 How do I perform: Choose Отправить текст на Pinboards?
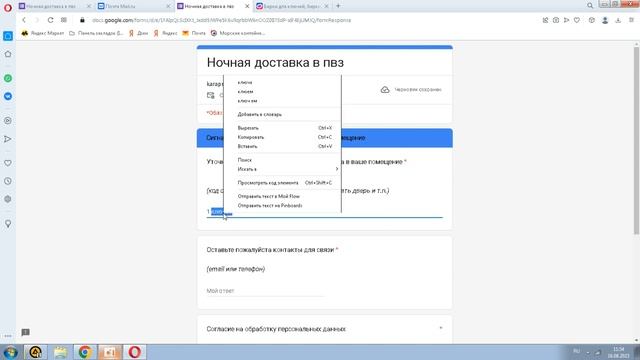coord(282,206)
